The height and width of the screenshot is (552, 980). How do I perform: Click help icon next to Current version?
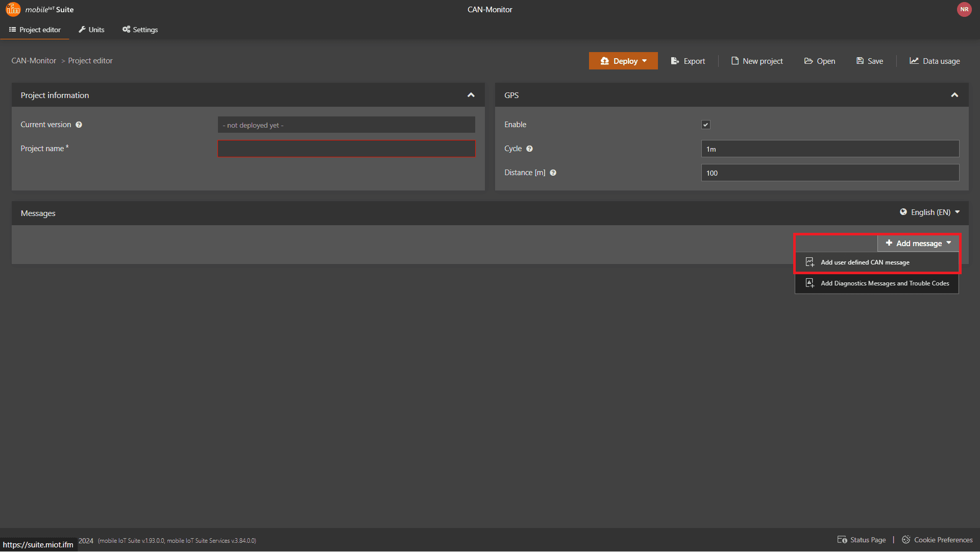click(x=79, y=125)
